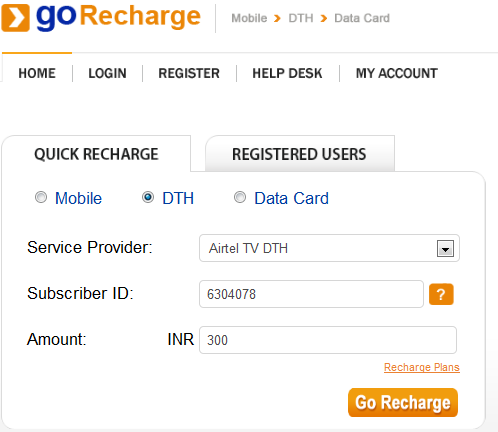Open the Service Provider dropdown arrow

coord(445,249)
